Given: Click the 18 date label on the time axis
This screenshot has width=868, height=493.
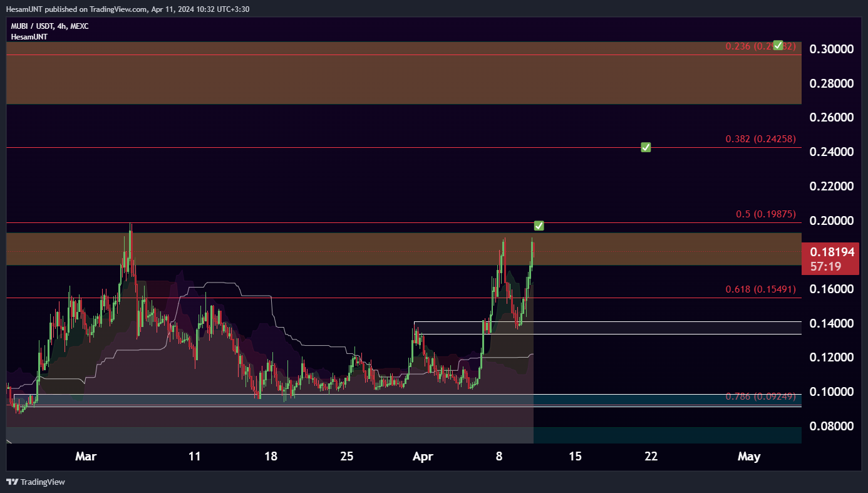Looking at the screenshot, I should tap(271, 457).
